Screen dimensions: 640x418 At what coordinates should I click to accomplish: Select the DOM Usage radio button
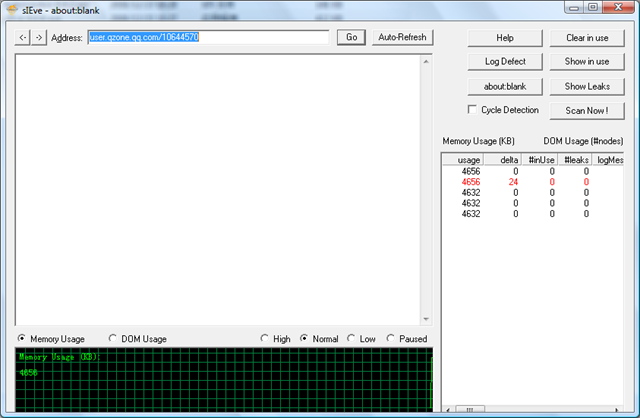pyautogui.click(x=113, y=339)
